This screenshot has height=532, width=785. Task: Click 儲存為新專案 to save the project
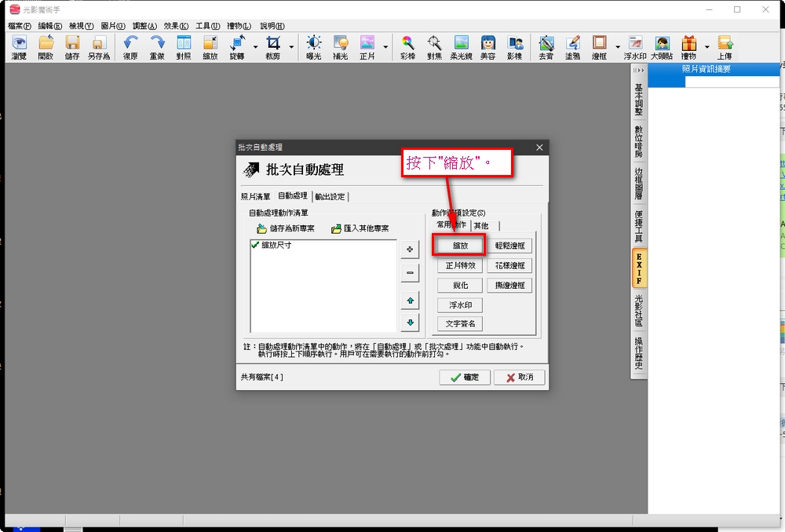tap(286, 229)
